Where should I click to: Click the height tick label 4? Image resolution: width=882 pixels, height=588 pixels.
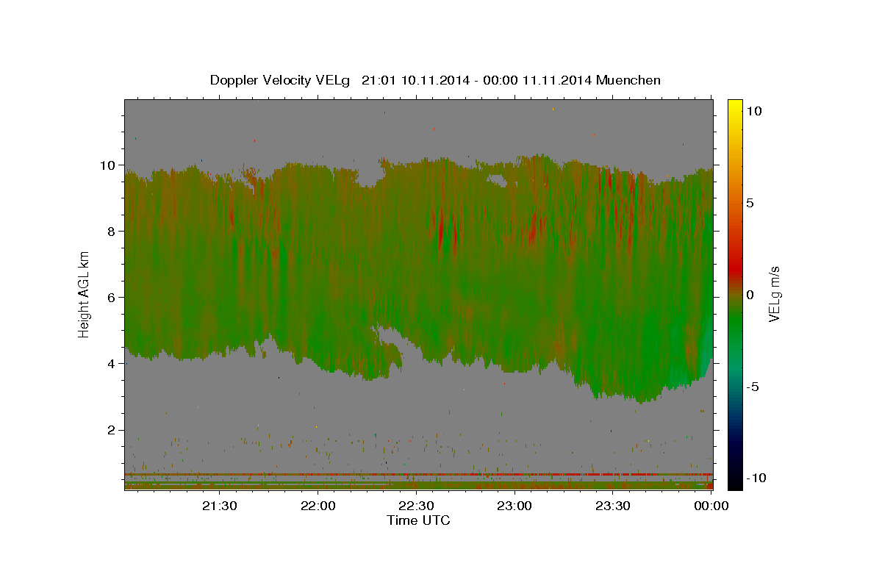[x=112, y=363]
